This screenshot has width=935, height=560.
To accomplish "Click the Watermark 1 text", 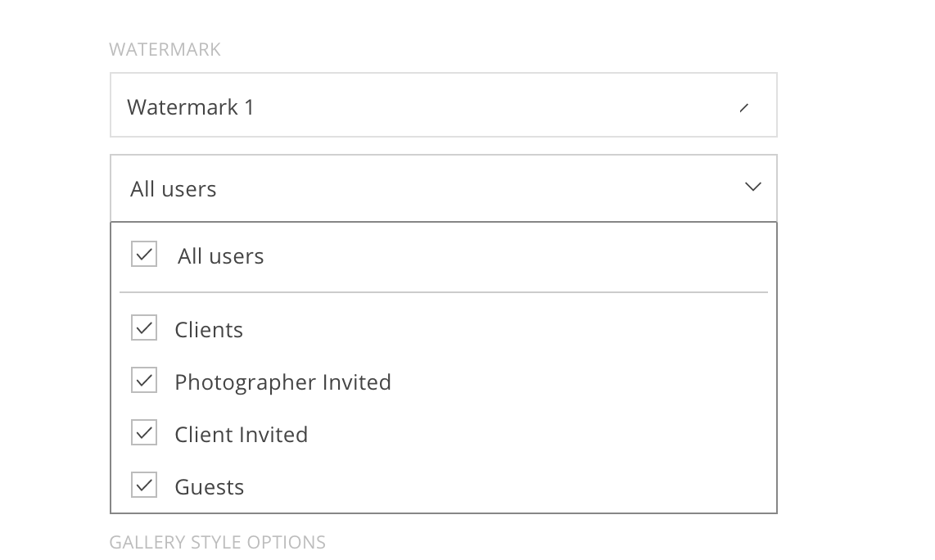I will 190,107.
